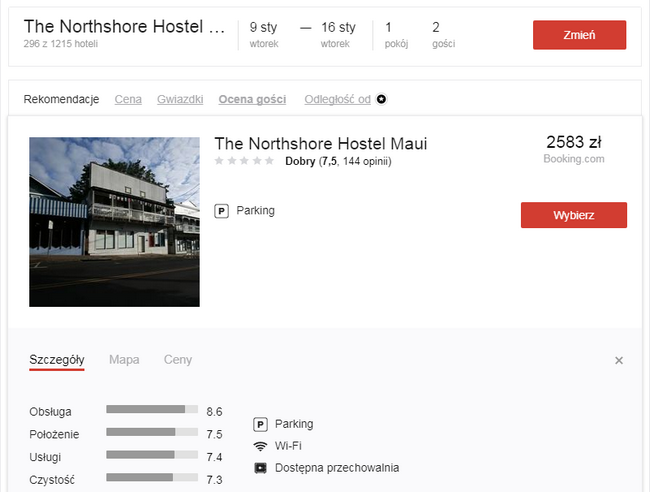Viewport: 650px width, 492px height.
Task: Click the star icon beside Odległość od
Action: (x=381, y=99)
